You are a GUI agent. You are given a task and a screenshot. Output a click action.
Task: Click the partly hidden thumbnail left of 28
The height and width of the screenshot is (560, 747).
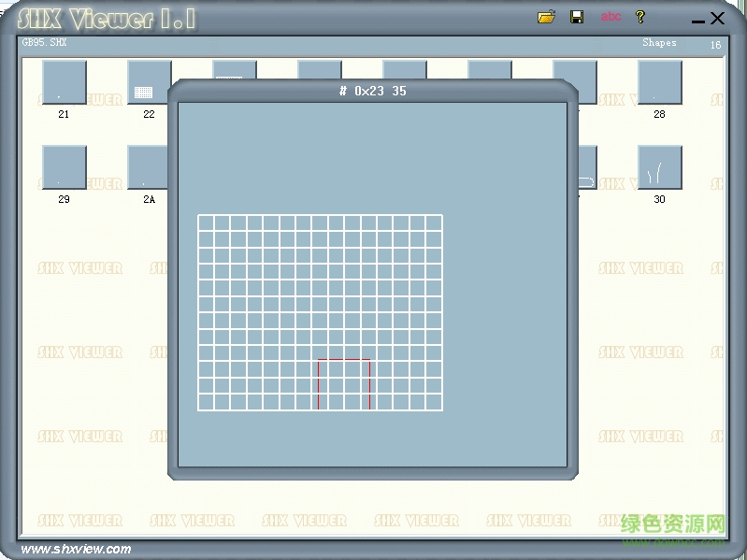click(586, 83)
